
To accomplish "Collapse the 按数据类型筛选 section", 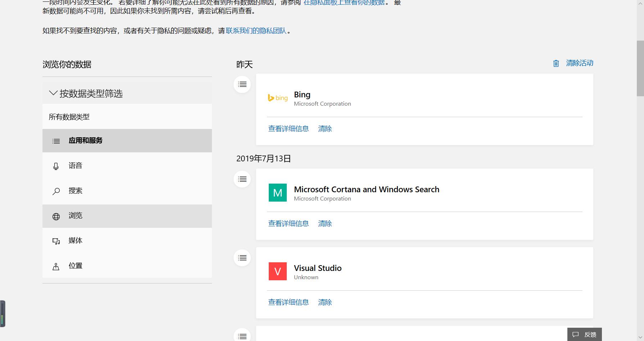I will click(53, 93).
